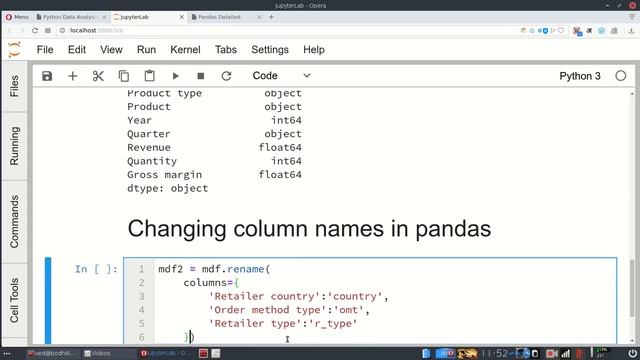Click the dtype: object output line
The image size is (640, 360).
(x=167, y=188)
